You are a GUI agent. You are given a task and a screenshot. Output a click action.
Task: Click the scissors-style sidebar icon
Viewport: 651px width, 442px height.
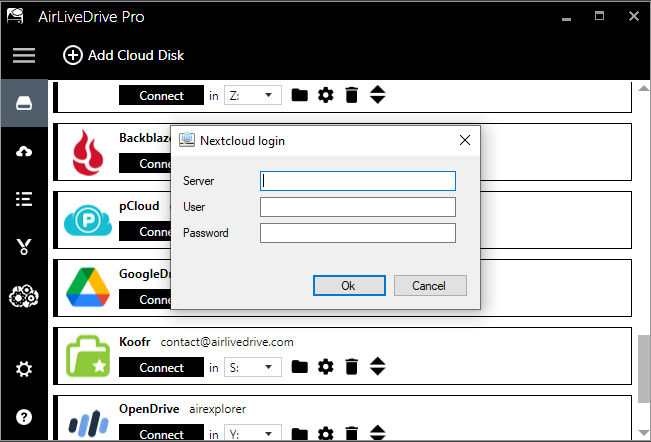point(24,247)
